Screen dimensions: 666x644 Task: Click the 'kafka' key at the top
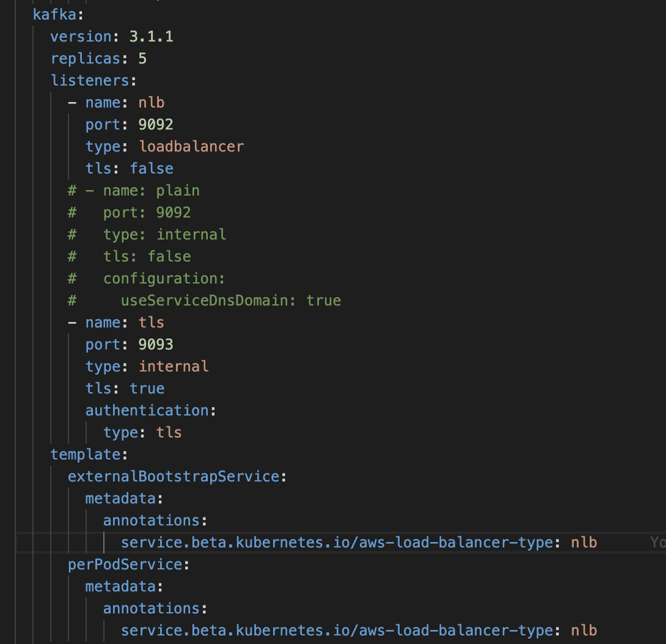coord(54,15)
